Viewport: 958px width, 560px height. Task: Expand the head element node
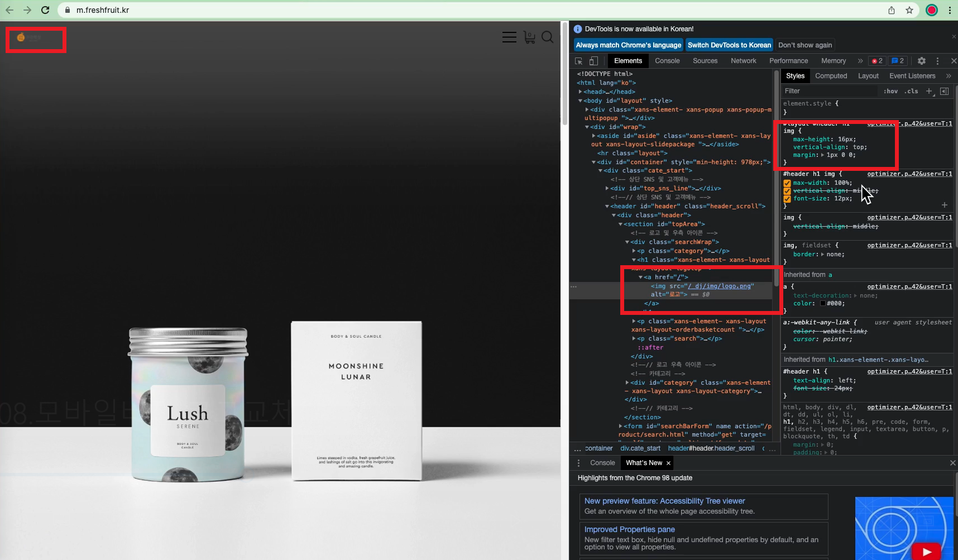point(581,92)
